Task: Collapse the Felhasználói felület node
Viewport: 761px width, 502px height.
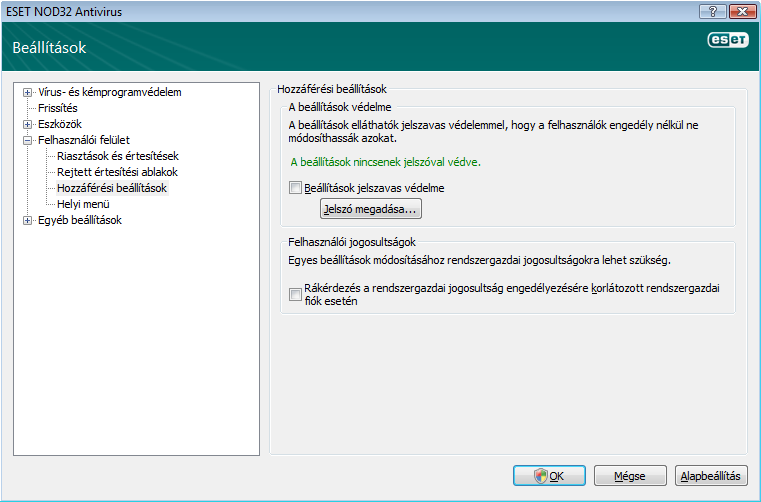Action: [28, 140]
